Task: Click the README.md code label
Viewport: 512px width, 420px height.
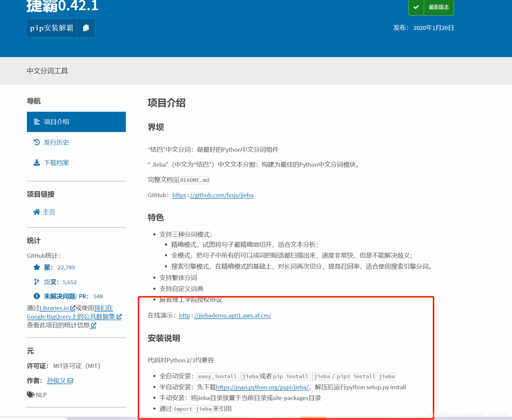Action: pos(195,180)
